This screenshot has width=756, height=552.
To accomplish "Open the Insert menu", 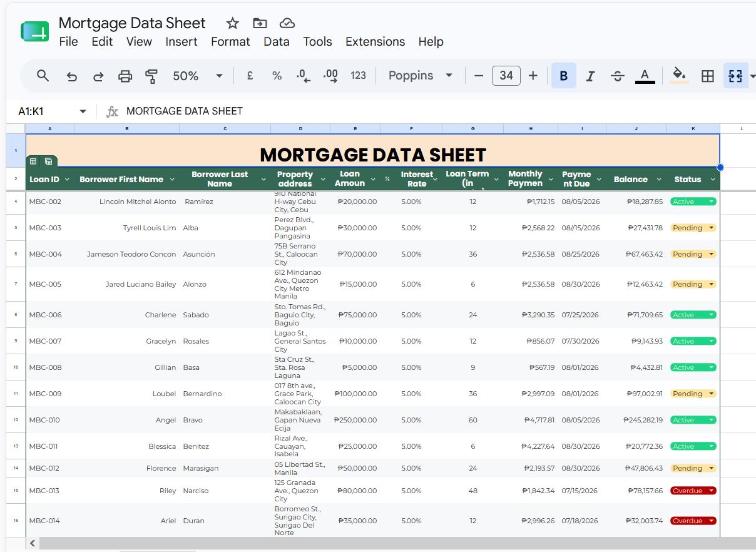I will (181, 42).
